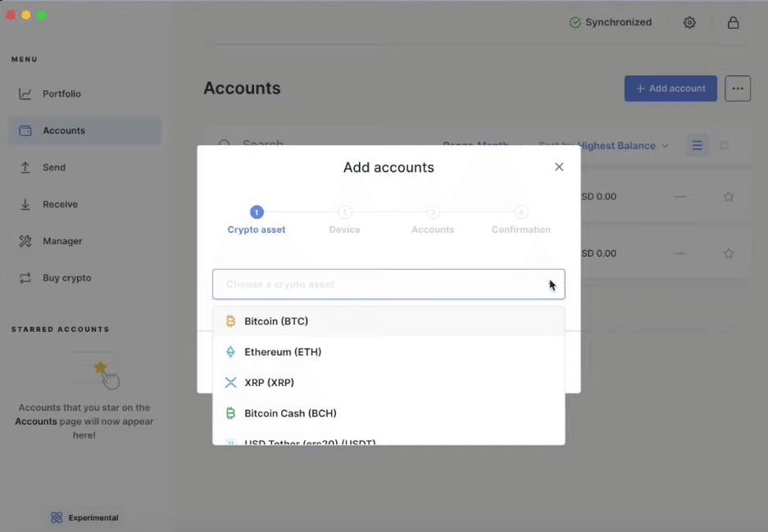Viewport: 768px width, 532px height.
Task: Open the three-dots options menu
Action: click(738, 89)
